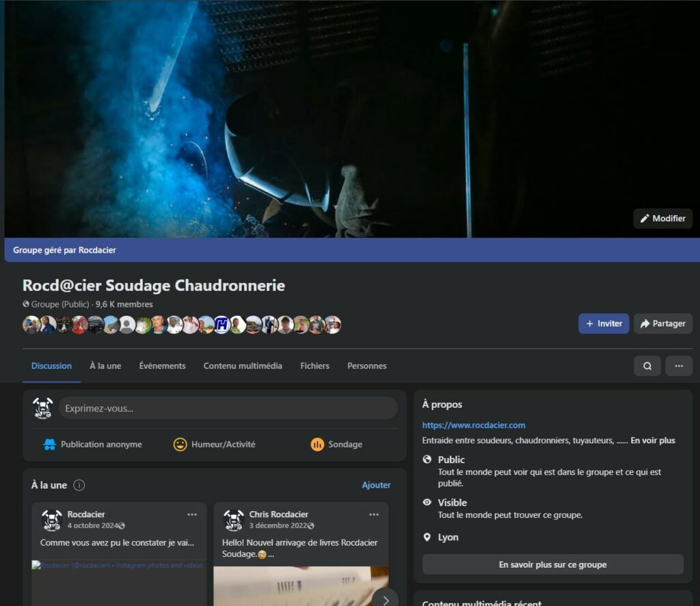Expand truncated text 'Hello! Nouvel arrivage de livres'
The height and width of the screenshot is (606, 700).
coord(299,548)
